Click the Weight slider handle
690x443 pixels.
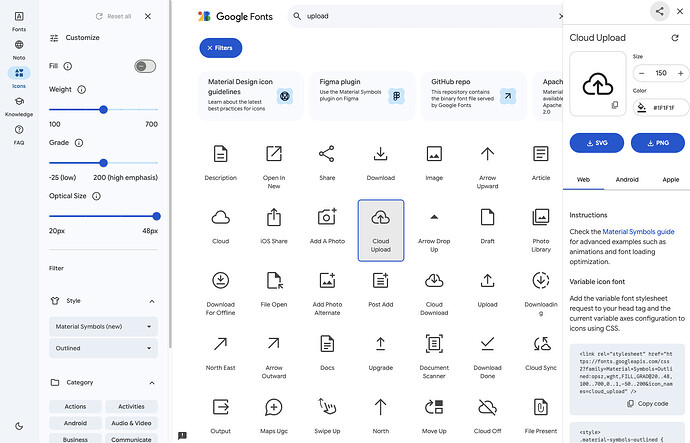coord(103,110)
